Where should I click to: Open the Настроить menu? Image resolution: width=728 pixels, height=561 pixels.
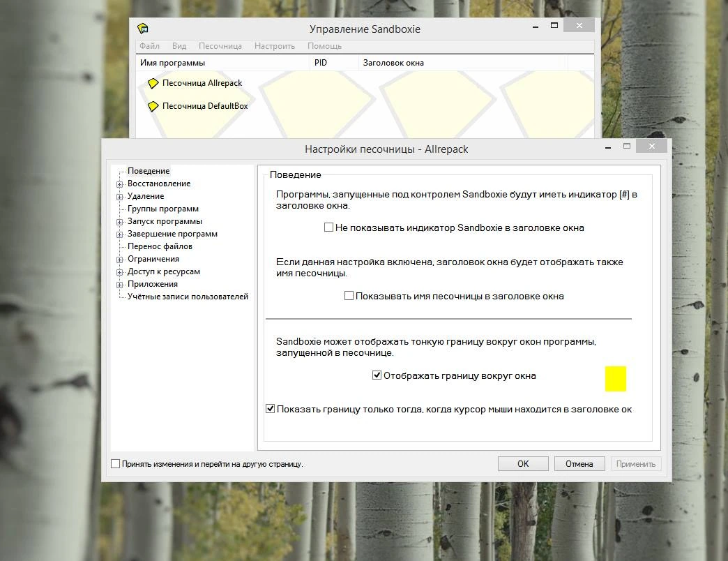(274, 46)
